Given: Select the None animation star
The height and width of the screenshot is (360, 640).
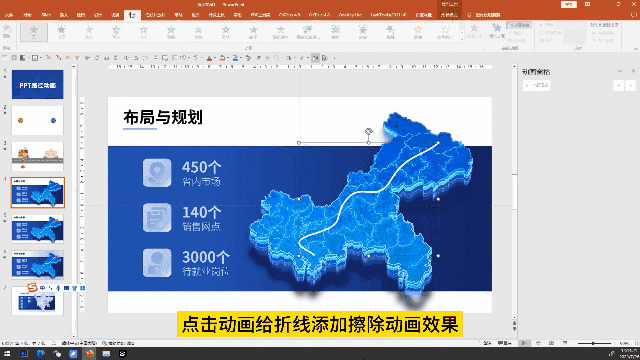Looking at the screenshot, I should click(x=34, y=32).
